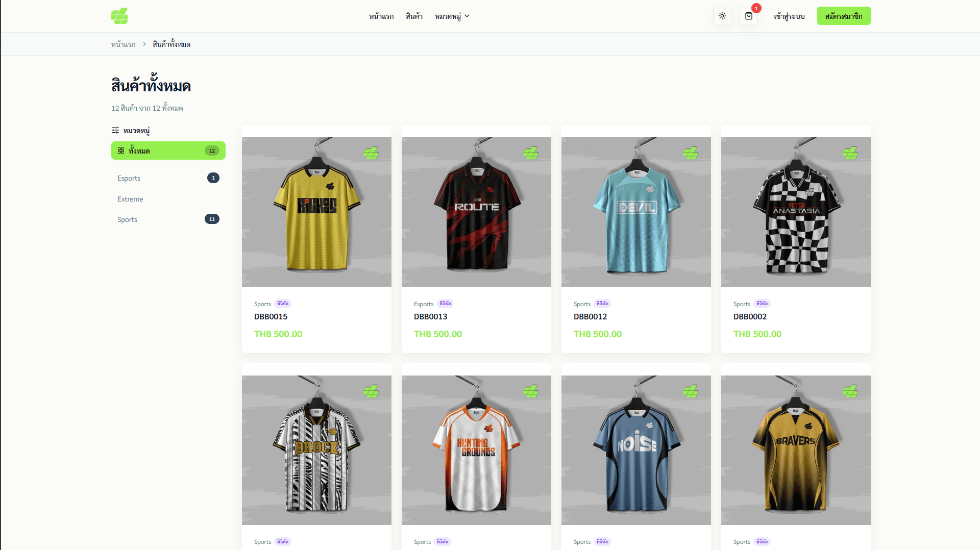Screen dimensions: 980x550
Task: Filter by Extreme category
Action: pos(168,199)
